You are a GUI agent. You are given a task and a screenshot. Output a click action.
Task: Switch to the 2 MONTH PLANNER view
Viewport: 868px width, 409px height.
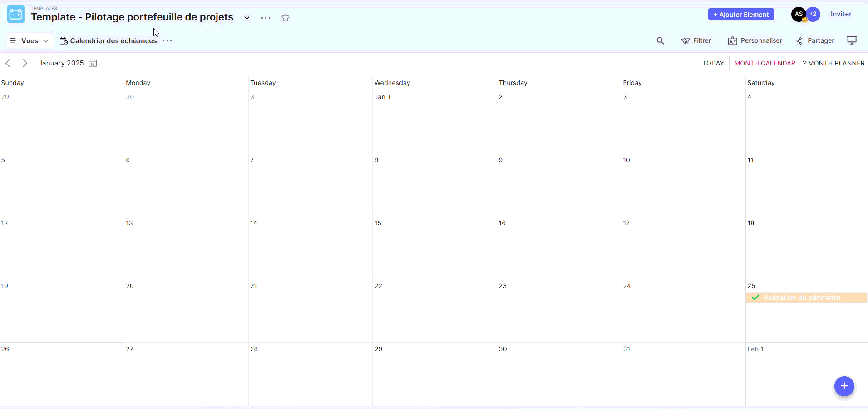click(x=833, y=63)
